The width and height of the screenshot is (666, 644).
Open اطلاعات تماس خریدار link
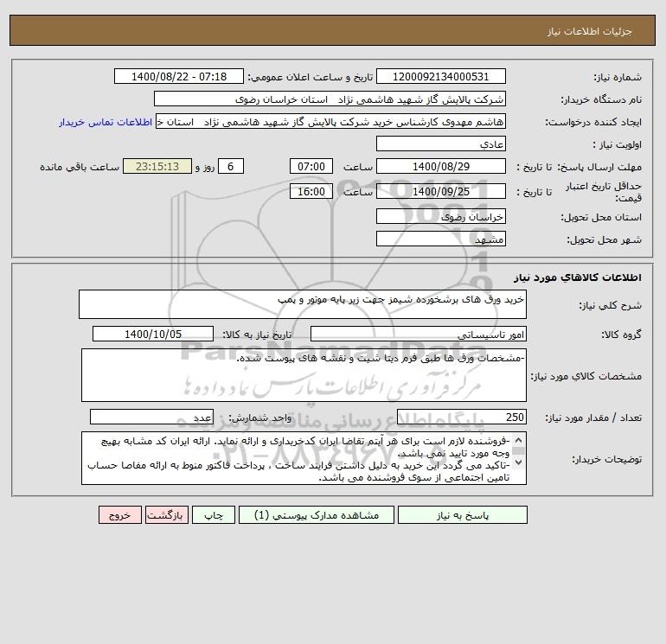pos(106,122)
